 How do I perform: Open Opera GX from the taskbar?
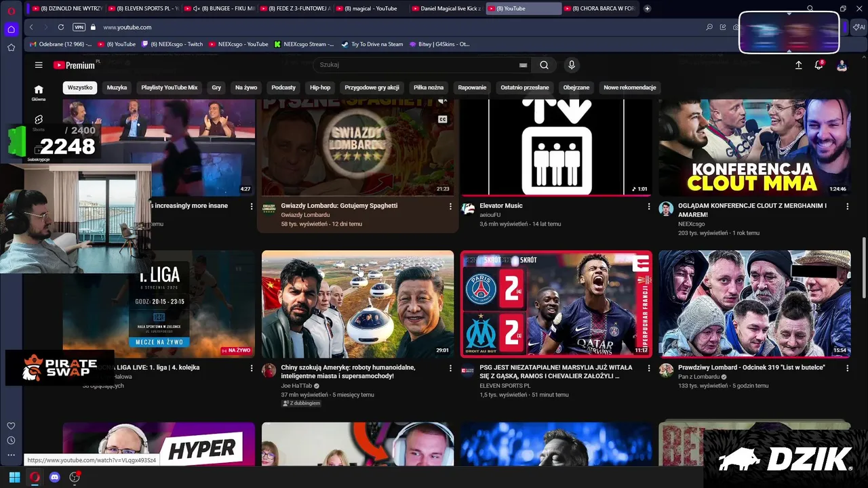(34, 477)
